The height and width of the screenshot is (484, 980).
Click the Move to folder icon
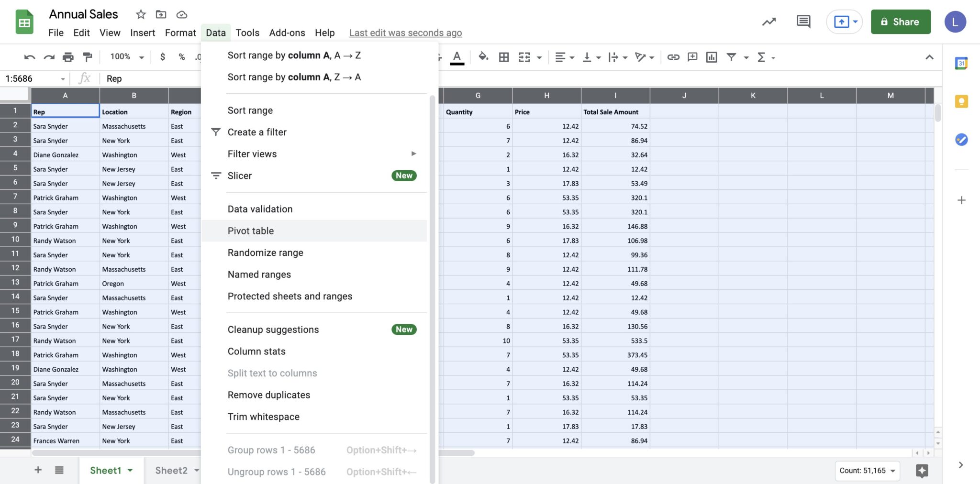pyautogui.click(x=161, y=14)
